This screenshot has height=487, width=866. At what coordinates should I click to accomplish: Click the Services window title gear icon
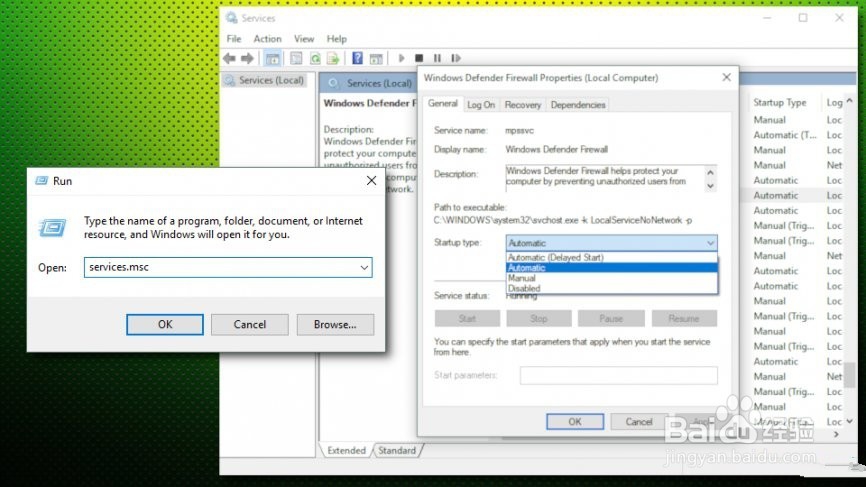[x=231, y=18]
